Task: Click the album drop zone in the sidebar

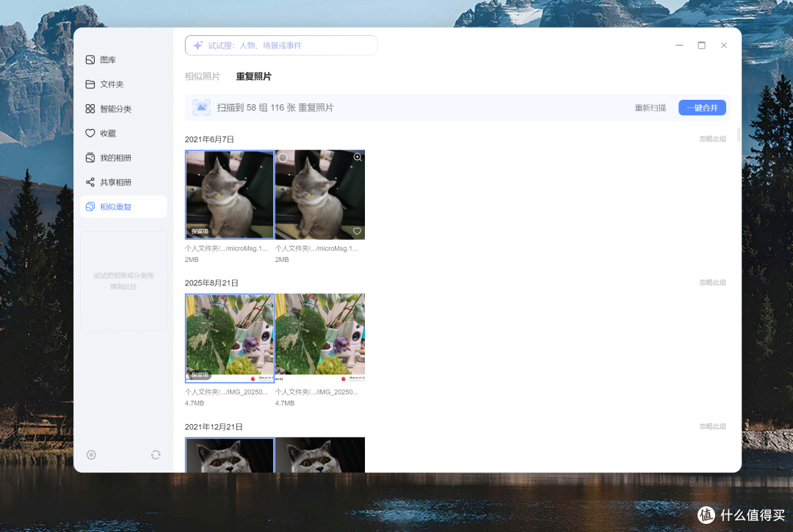Action: click(x=123, y=281)
